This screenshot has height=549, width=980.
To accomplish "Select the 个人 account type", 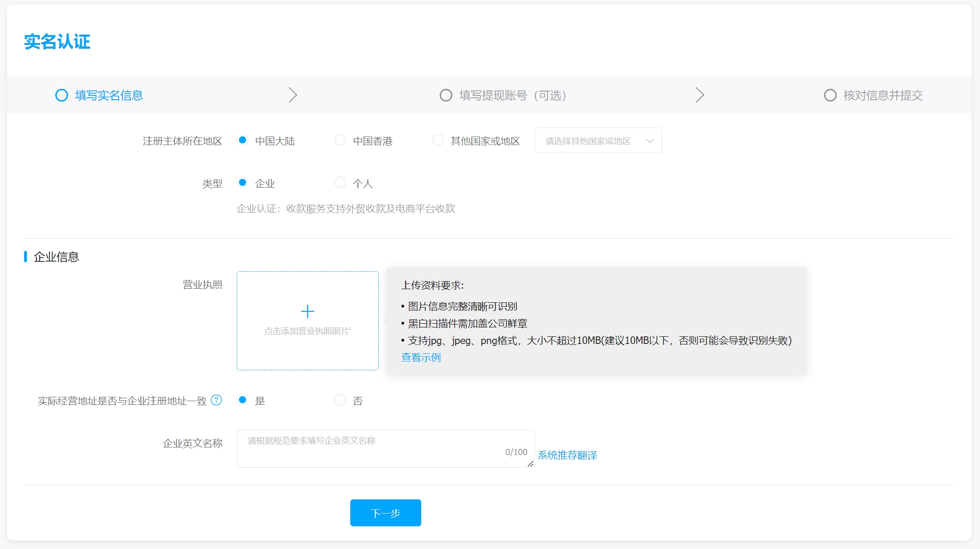I will click(340, 183).
